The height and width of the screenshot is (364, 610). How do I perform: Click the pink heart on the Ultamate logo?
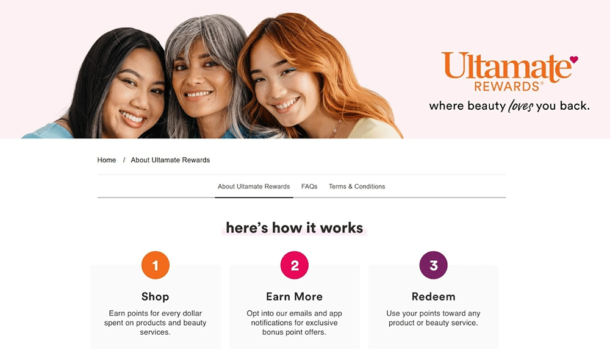[x=574, y=60]
